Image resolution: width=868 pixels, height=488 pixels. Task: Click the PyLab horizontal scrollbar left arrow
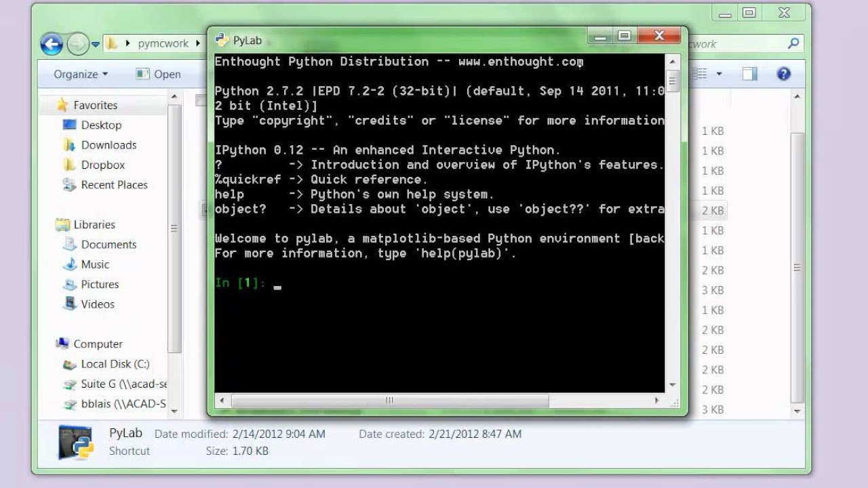click(222, 401)
